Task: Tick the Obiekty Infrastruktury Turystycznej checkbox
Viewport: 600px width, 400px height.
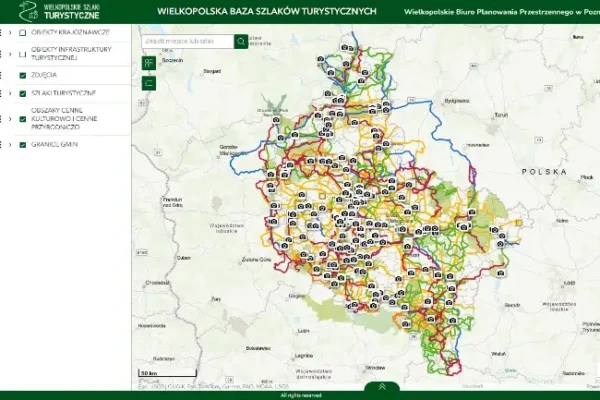Action: pyautogui.click(x=23, y=54)
